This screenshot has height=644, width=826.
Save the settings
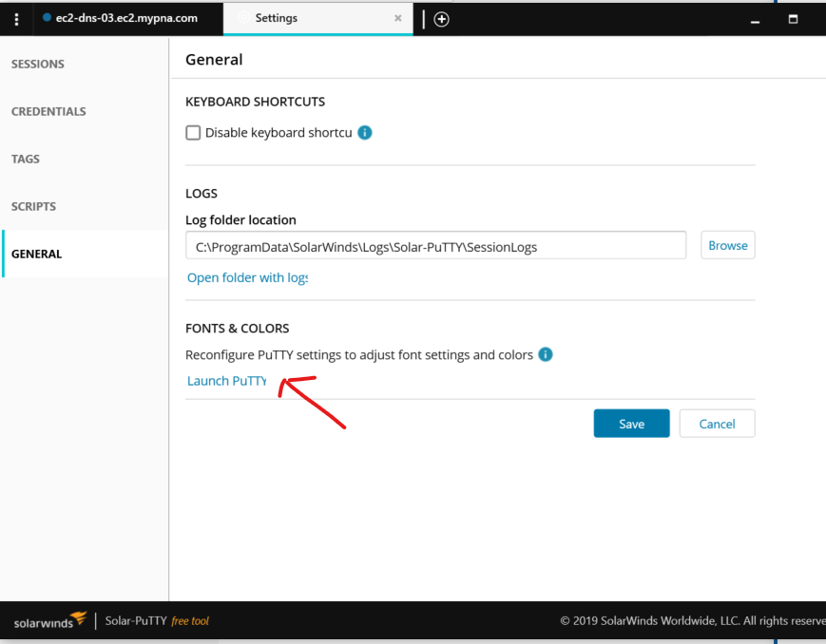631,424
